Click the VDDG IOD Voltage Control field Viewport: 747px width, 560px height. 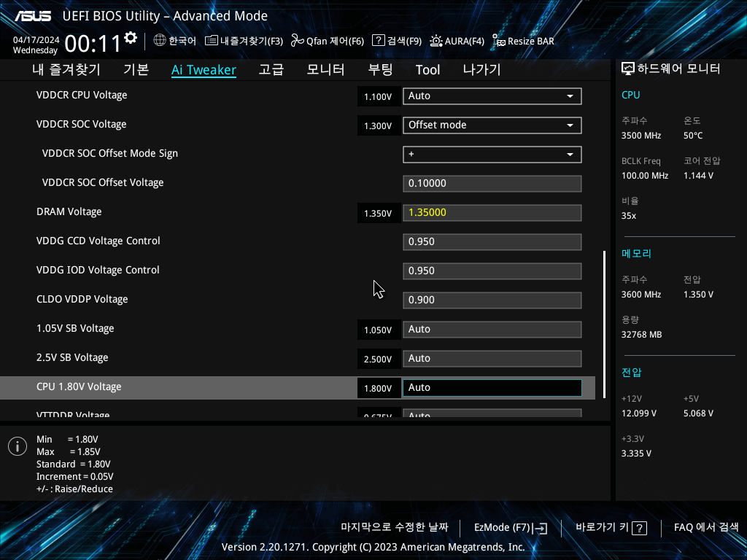pyautogui.click(x=492, y=271)
